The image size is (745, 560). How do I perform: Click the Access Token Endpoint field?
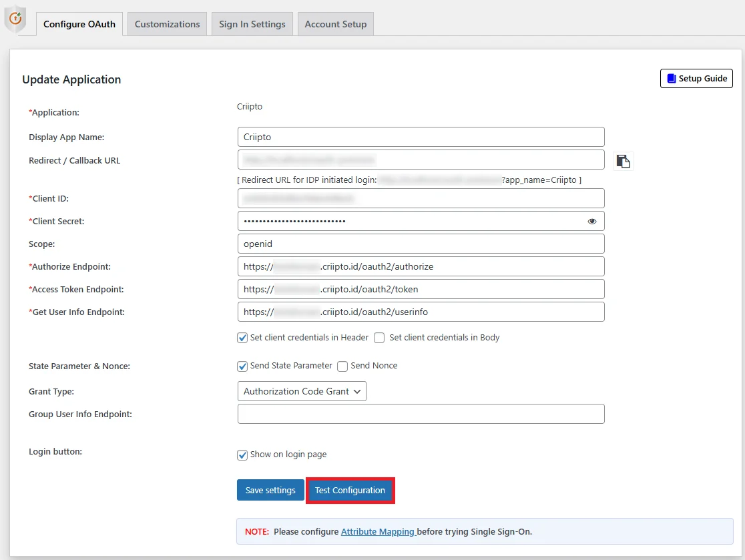click(x=421, y=289)
